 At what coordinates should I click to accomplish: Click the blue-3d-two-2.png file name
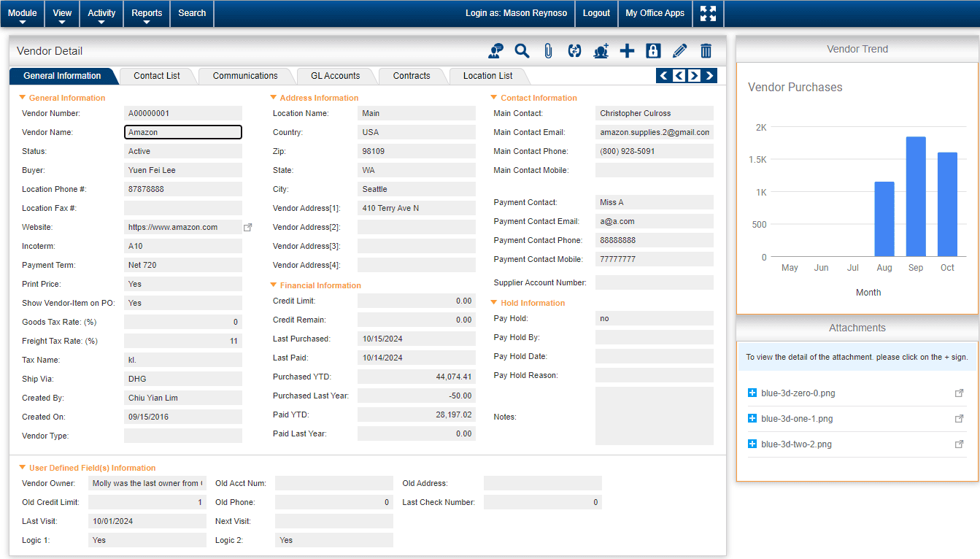[796, 444]
